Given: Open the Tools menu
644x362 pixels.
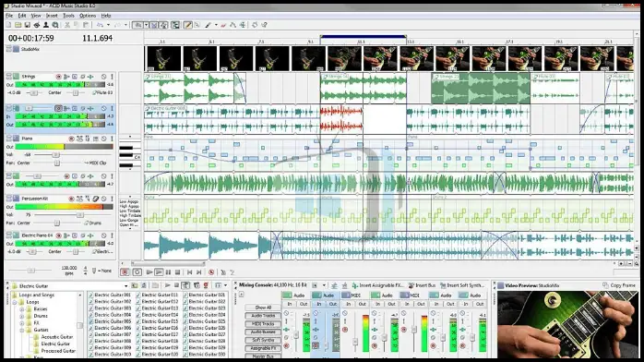Looking at the screenshot, I should pos(68,16).
